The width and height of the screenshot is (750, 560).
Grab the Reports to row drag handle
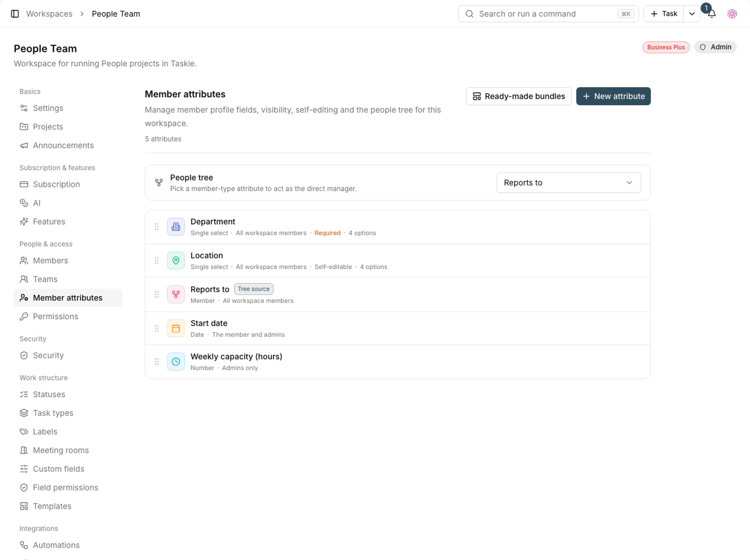pyautogui.click(x=157, y=294)
